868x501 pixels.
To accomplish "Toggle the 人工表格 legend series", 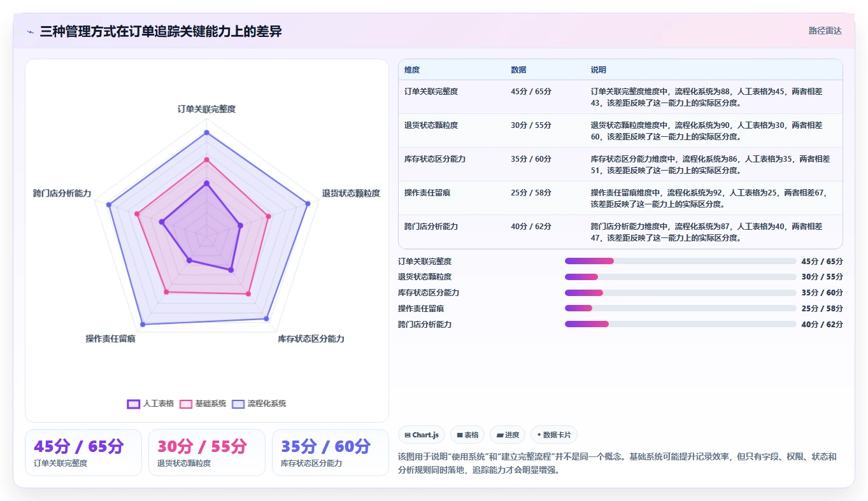I will pos(151,404).
